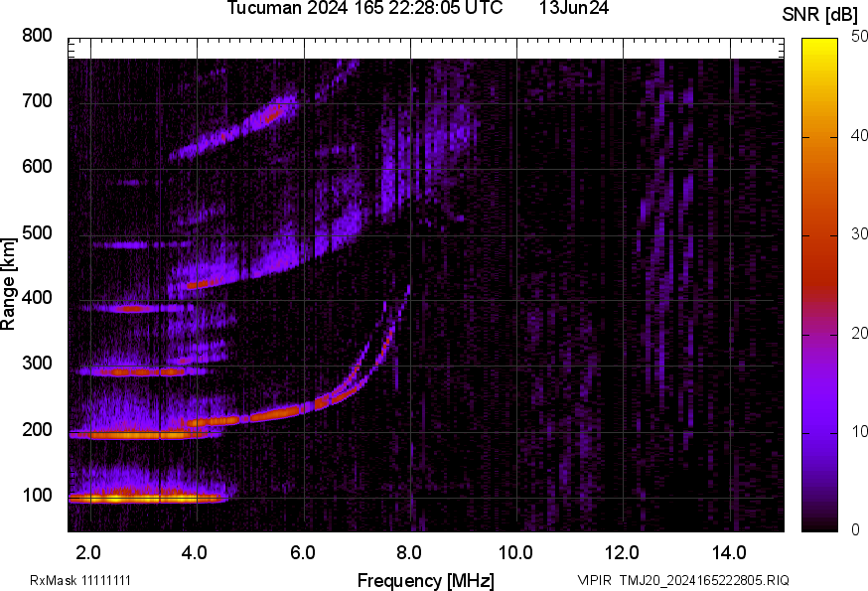Click the colorbar tick value 10
The height and width of the screenshot is (591, 868).
[859, 432]
